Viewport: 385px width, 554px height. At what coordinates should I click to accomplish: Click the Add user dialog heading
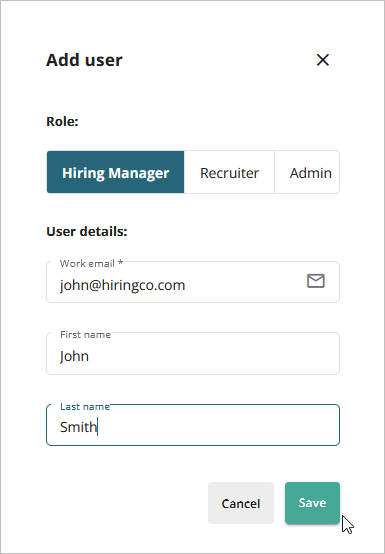coord(84,60)
